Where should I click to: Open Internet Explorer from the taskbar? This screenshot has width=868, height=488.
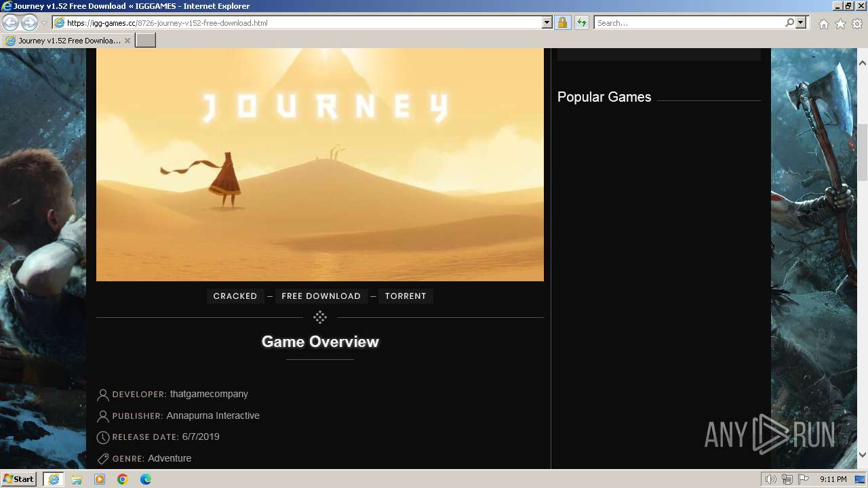pos(53,479)
